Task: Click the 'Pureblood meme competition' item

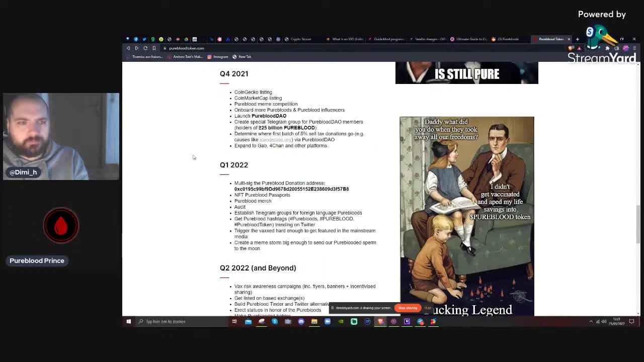Action: (266, 104)
